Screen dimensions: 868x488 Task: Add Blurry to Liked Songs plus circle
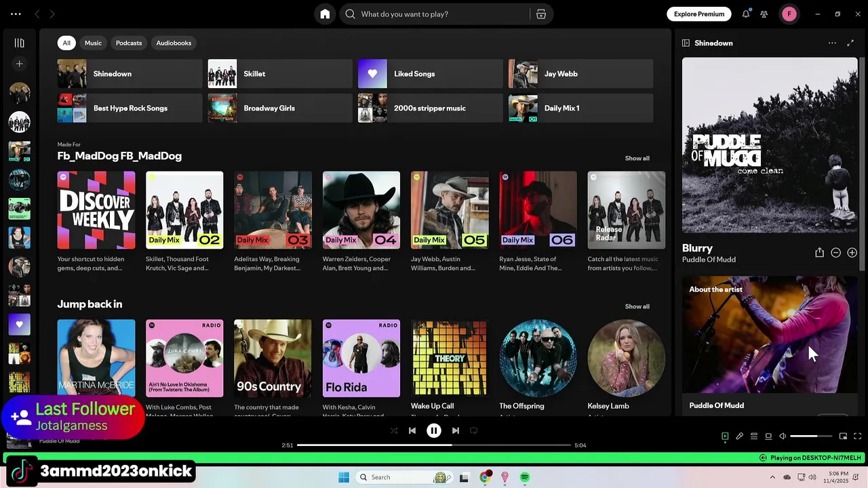point(852,253)
